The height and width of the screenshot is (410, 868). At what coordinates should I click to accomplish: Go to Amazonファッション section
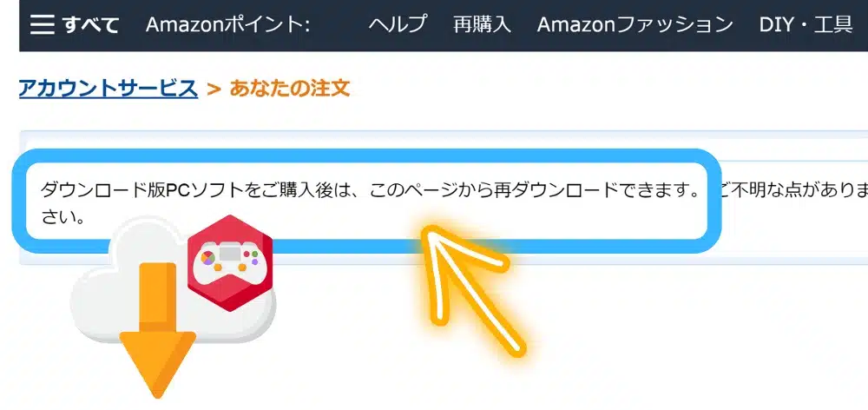point(635,24)
